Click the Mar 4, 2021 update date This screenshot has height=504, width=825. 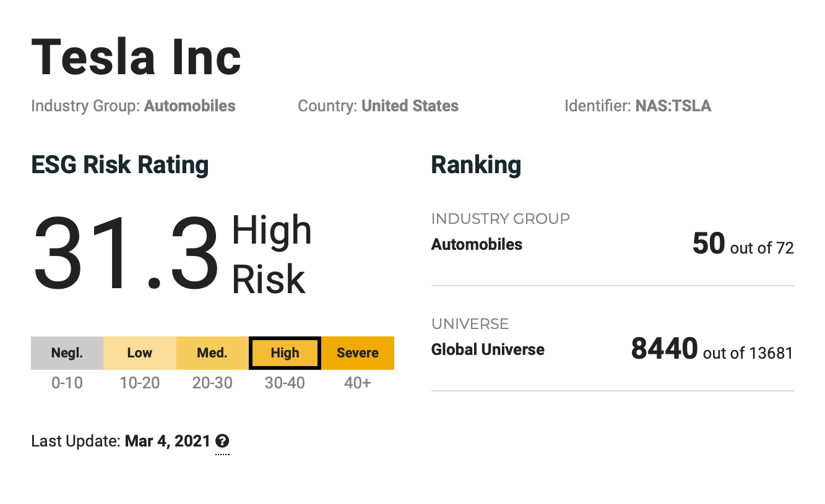167,442
